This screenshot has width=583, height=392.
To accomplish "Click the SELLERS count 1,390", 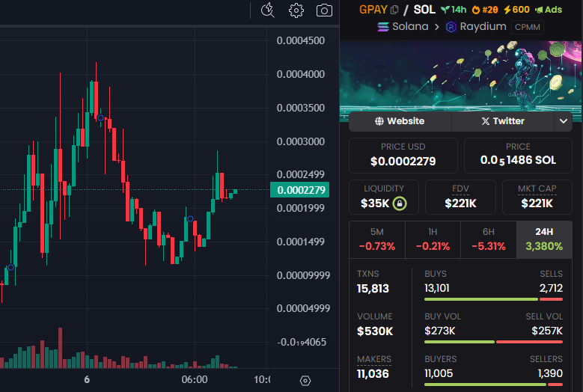I will [550, 373].
